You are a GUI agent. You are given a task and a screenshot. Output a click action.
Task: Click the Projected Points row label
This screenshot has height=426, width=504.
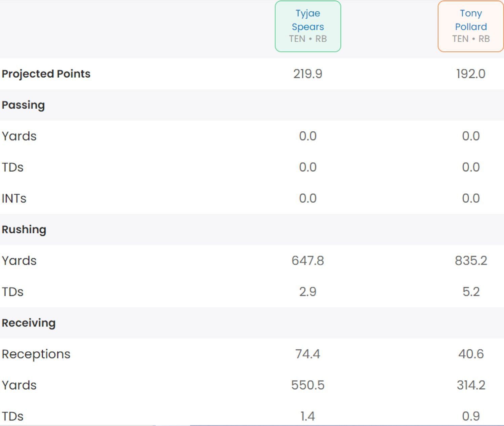[46, 74]
